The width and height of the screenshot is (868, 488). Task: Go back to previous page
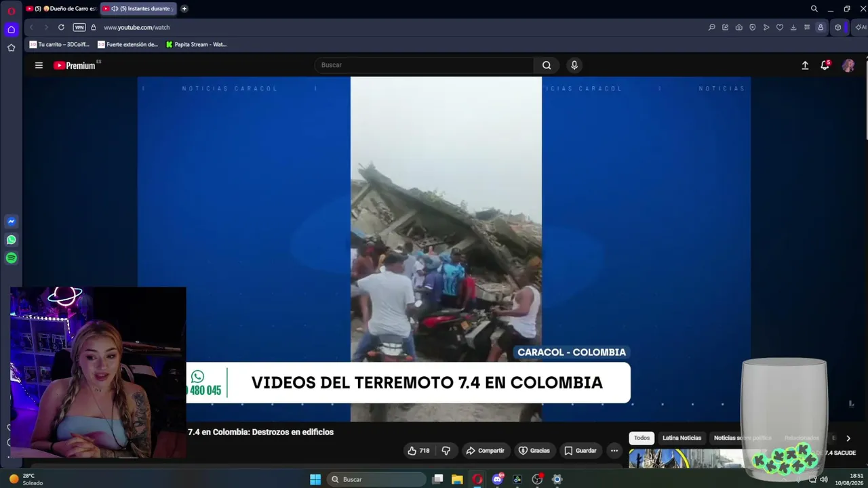[x=31, y=27]
